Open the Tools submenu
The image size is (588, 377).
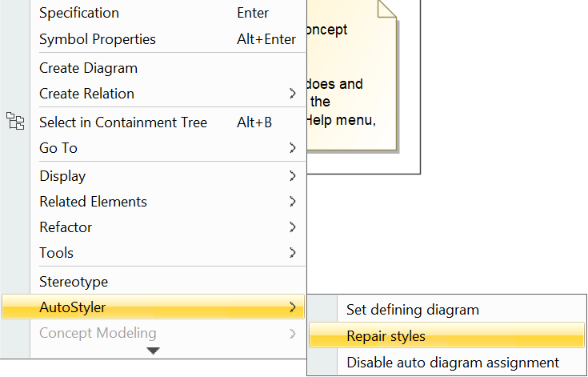click(x=56, y=253)
